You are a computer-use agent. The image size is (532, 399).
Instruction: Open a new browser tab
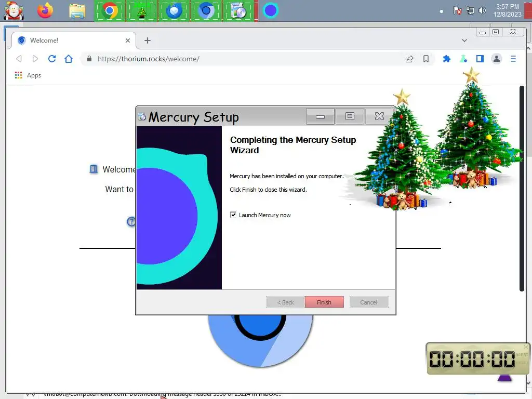147,41
